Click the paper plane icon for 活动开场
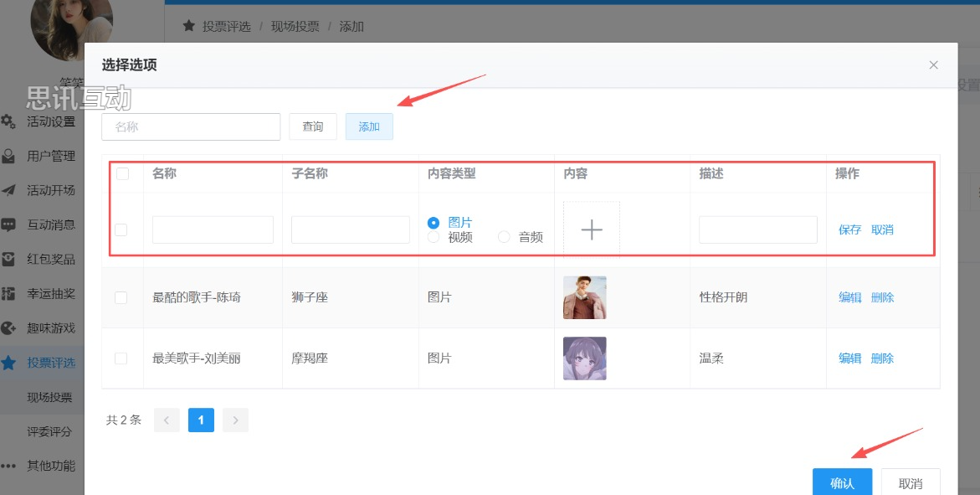The image size is (980, 495). [8, 190]
